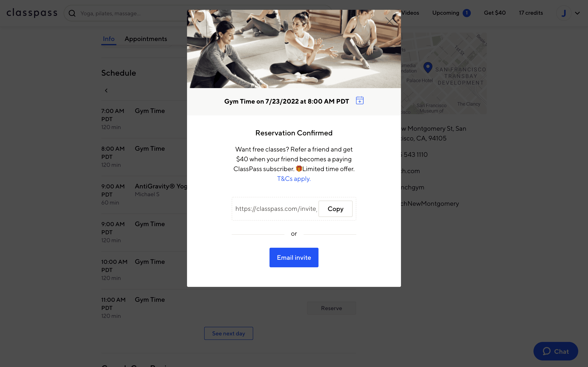The image size is (588, 367).
Task: Close the Reservation Confirmed modal
Action: pyautogui.click(x=390, y=21)
